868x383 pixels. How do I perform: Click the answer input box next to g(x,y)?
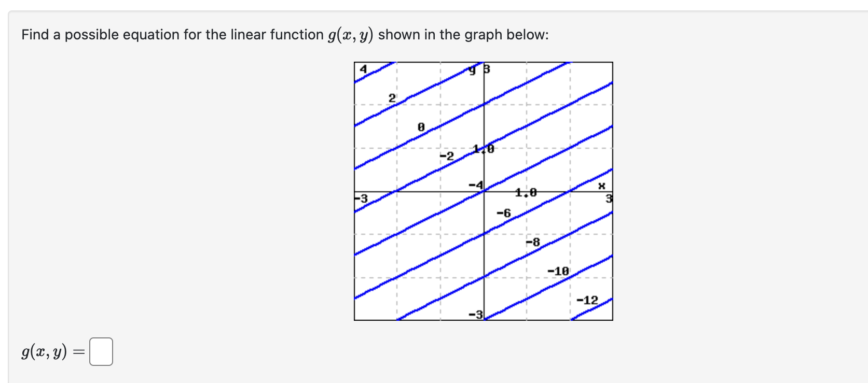tap(102, 351)
